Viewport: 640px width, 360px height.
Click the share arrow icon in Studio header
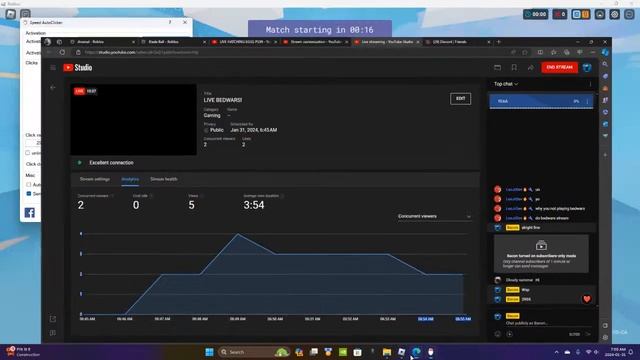click(531, 68)
